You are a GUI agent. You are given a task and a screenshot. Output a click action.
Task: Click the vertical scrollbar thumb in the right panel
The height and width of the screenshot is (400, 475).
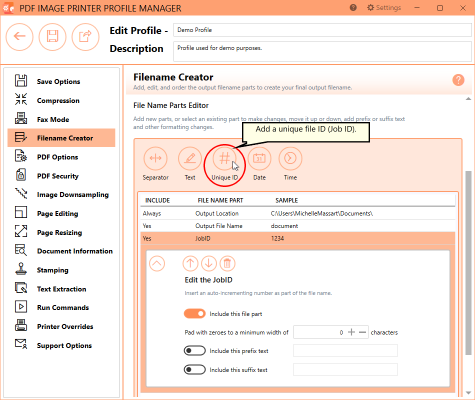tap(468, 263)
